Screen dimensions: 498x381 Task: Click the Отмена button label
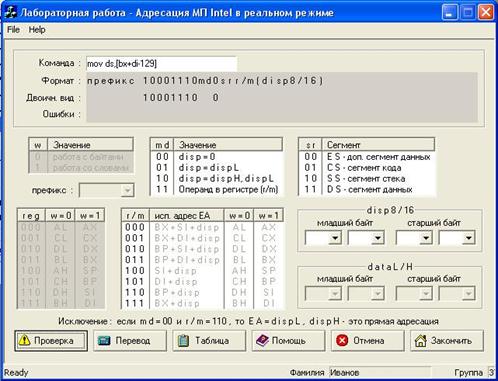pyautogui.click(x=369, y=341)
